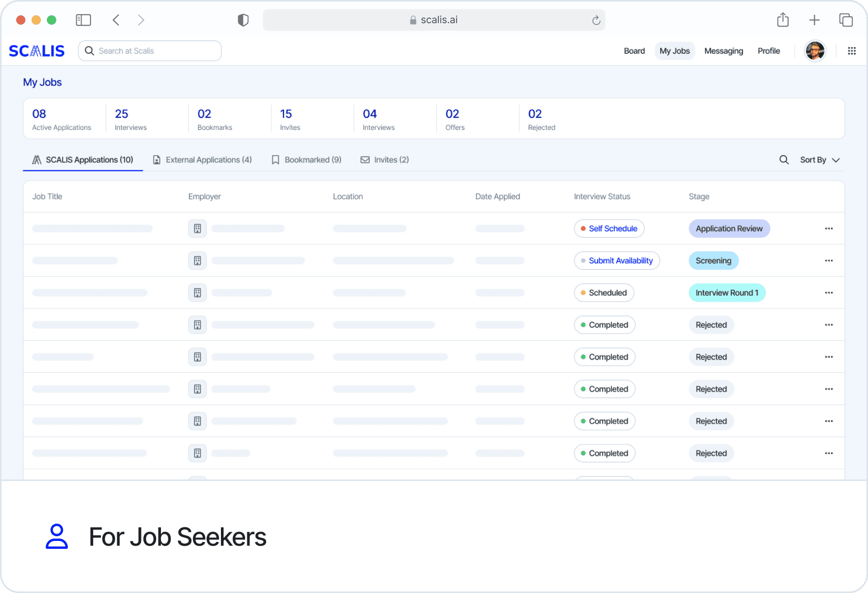
Task: Reload the page using refresh icon
Action: point(596,21)
